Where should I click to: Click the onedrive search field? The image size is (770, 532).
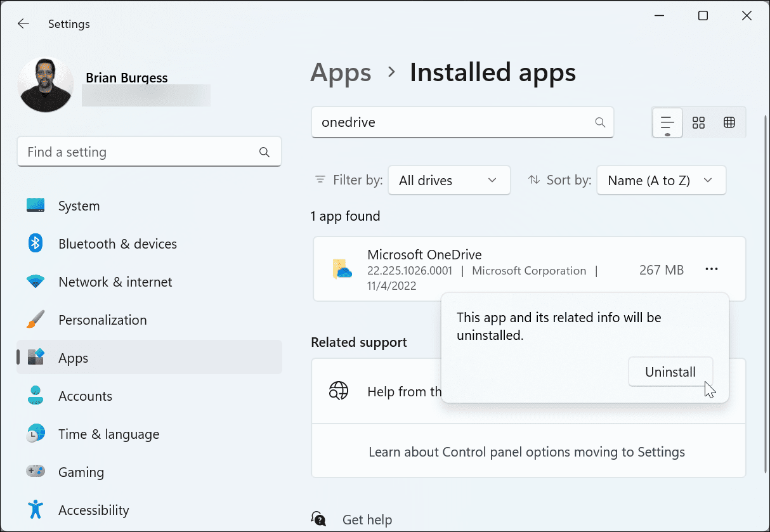tap(462, 122)
